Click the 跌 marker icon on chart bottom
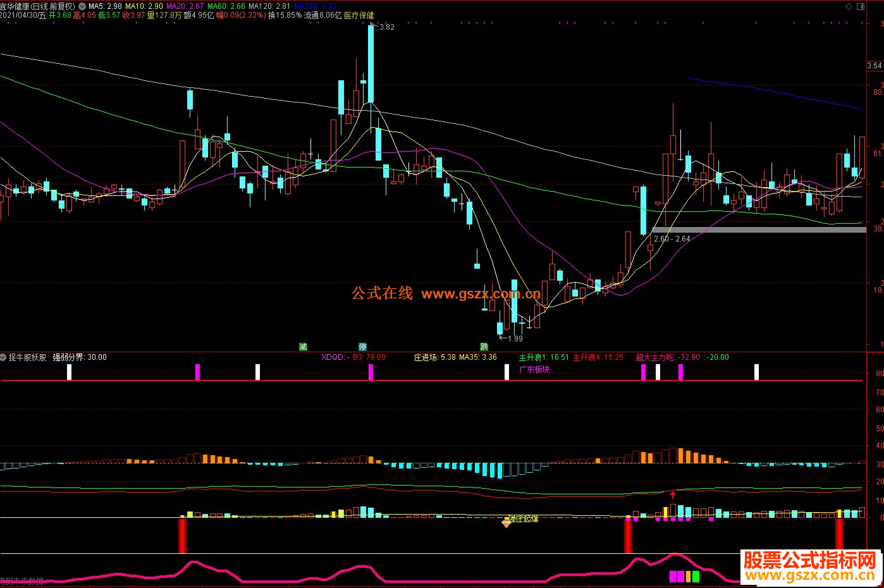Screen dimensions: 884x588 [484, 346]
